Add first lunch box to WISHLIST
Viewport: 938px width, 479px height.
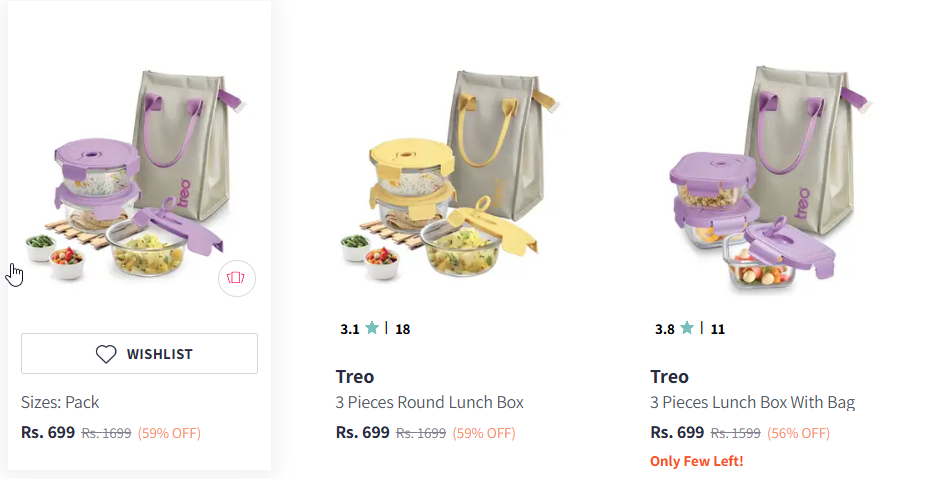(139, 354)
